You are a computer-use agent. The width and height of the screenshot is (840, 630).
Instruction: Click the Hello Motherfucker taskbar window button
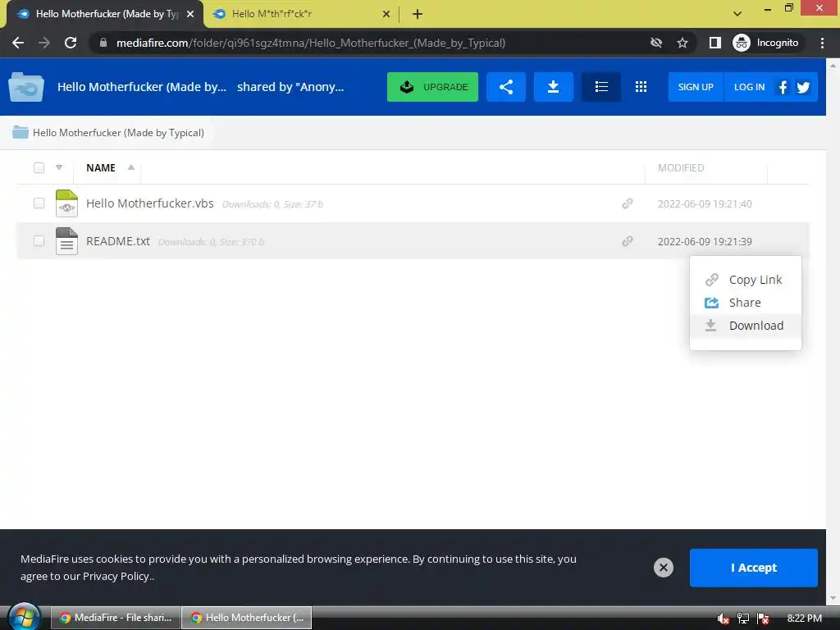click(246, 618)
